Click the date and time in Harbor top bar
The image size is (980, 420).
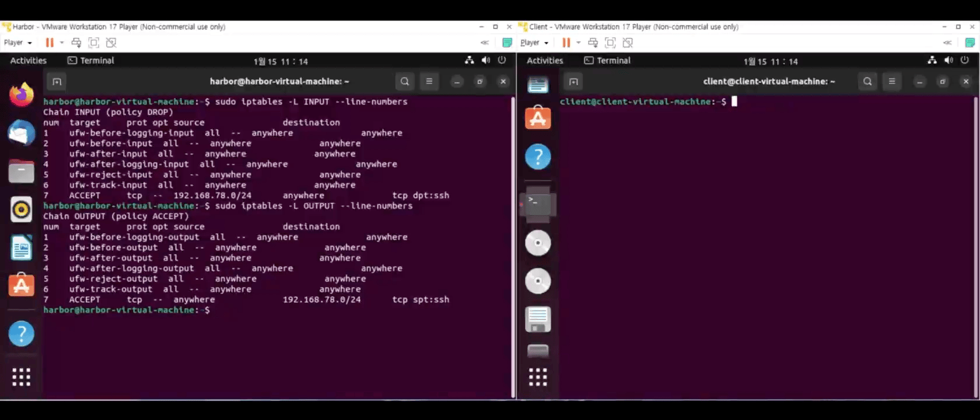[281, 61]
